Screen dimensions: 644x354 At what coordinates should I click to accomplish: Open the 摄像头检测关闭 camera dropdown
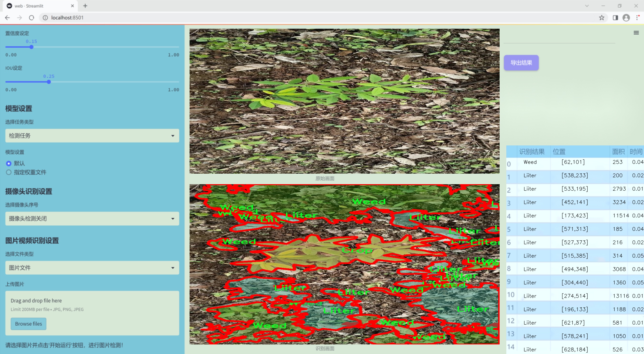coord(92,219)
